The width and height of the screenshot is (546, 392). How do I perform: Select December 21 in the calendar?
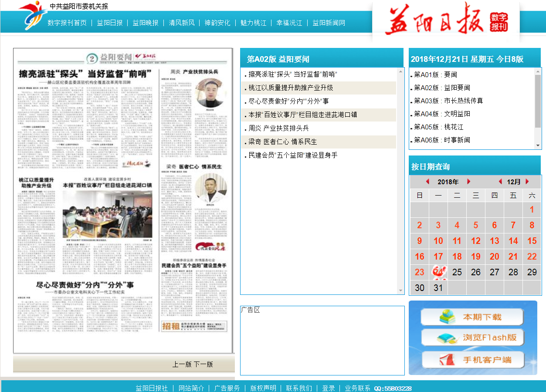coord(513,257)
